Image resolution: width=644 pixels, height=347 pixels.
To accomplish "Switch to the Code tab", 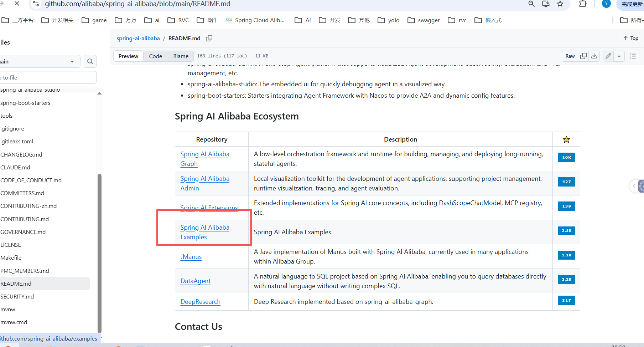I will click(x=155, y=56).
